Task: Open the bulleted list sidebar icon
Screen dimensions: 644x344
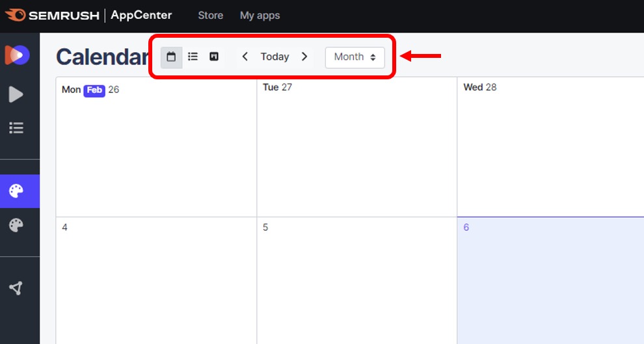Action: coord(16,128)
